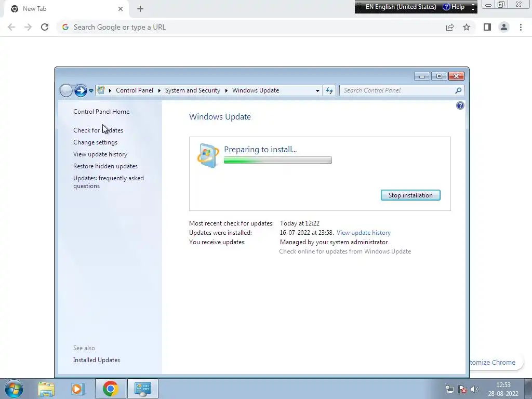The image size is (532, 399).
Task: Click the refresh button beside address bar
Action: click(329, 90)
